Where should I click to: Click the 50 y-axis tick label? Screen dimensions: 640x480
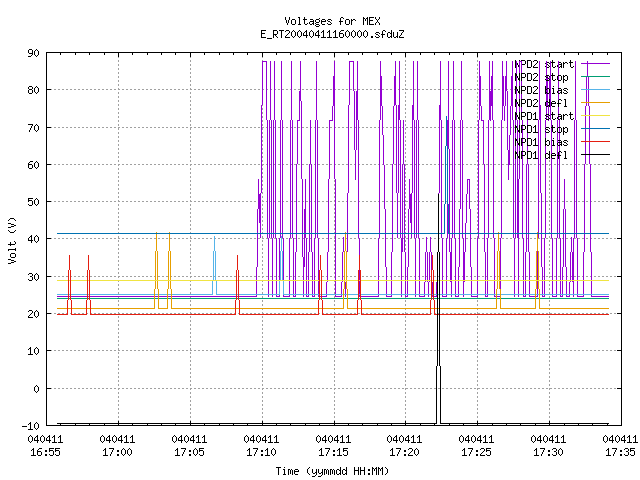pos(33,202)
